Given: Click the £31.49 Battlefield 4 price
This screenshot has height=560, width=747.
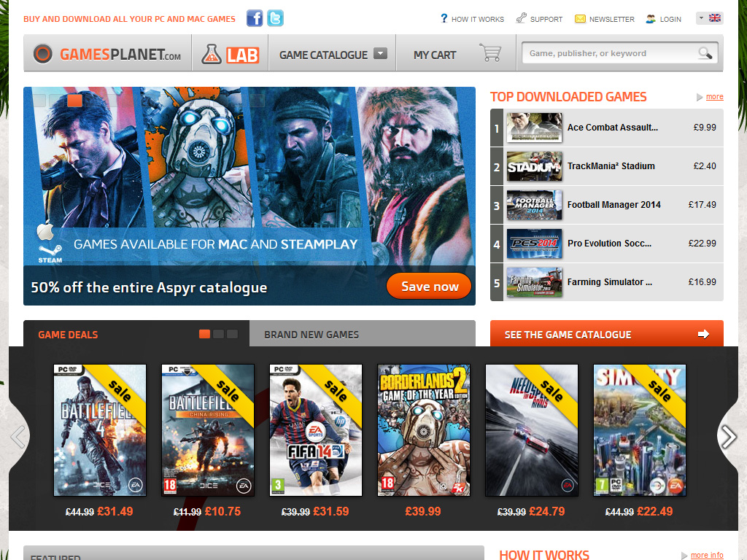Looking at the screenshot, I should coord(115,511).
